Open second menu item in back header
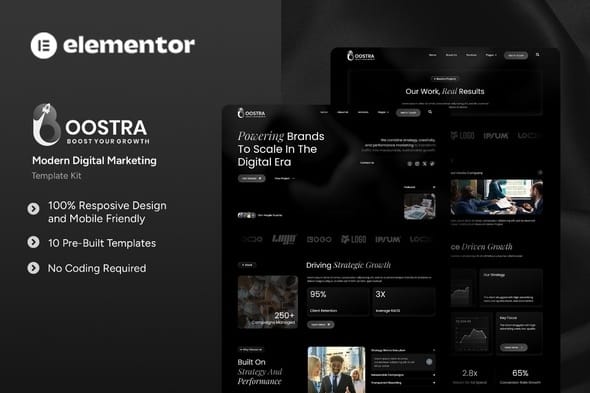This screenshot has width=590, height=393. [x=451, y=55]
